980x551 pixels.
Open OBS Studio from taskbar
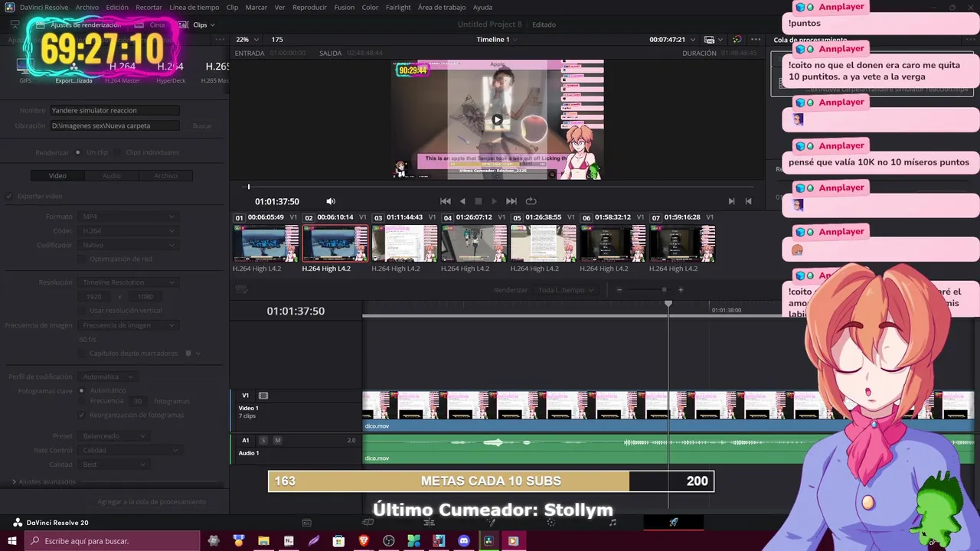389,541
